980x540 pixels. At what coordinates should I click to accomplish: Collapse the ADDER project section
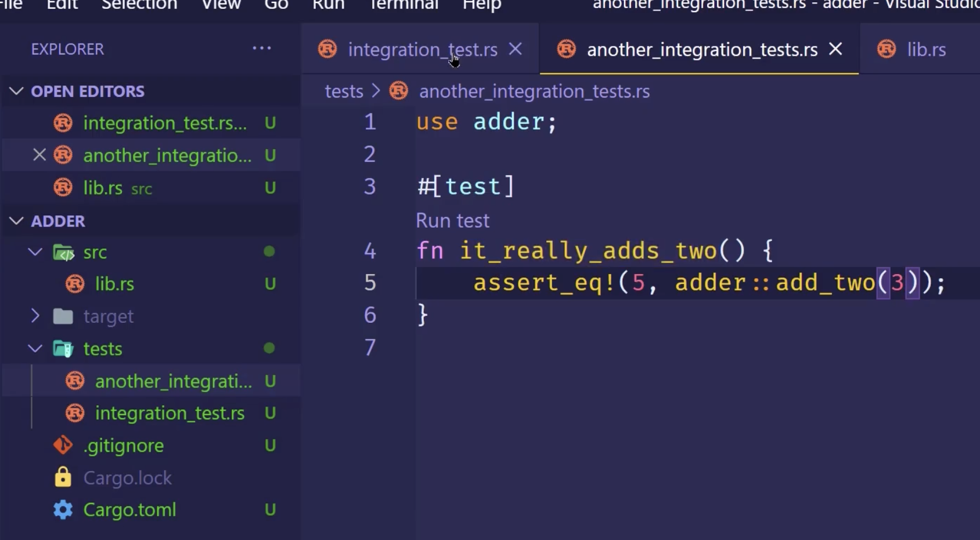[x=16, y=221]
